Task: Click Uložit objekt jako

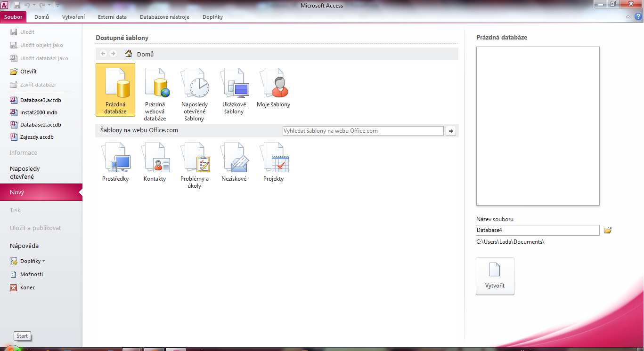Action: [x=36, y=45]
